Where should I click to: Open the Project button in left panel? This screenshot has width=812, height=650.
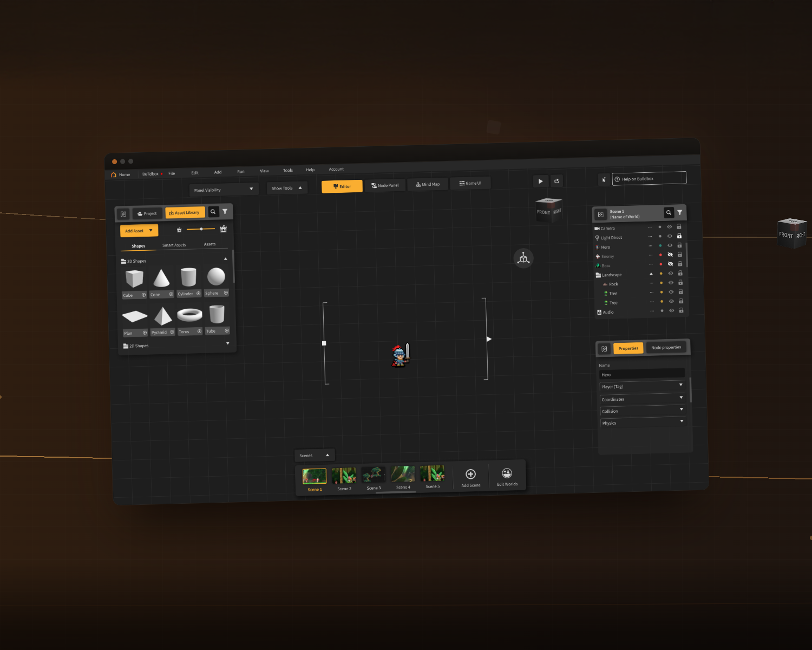[147, 213]
